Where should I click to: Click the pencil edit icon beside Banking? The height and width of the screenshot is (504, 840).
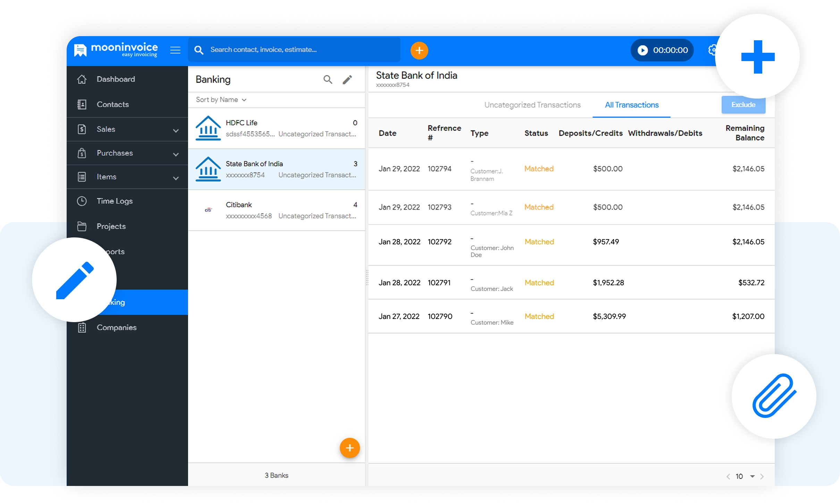347,79
